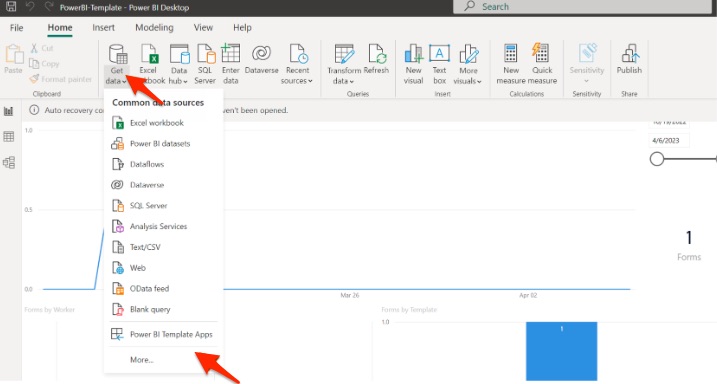Open the Help ribbon tab
Screen dimensions: 717x384
pos(242,28)
